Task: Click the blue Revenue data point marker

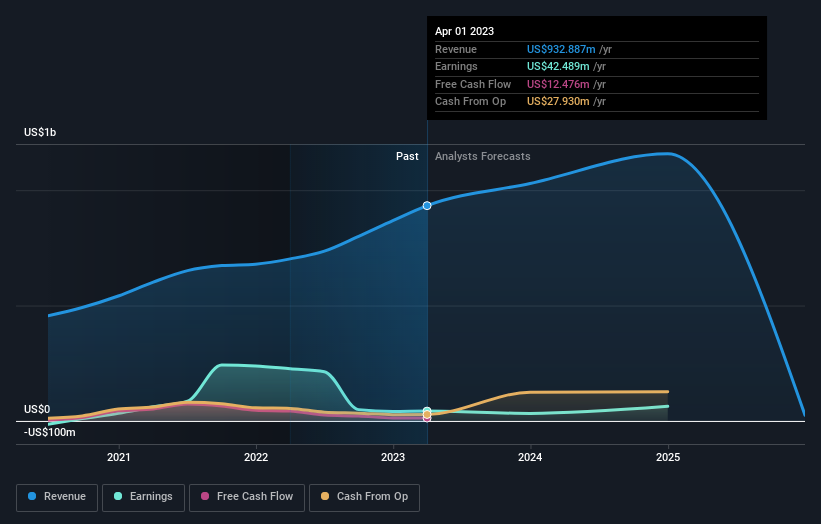Action: [x=427, y=206]
